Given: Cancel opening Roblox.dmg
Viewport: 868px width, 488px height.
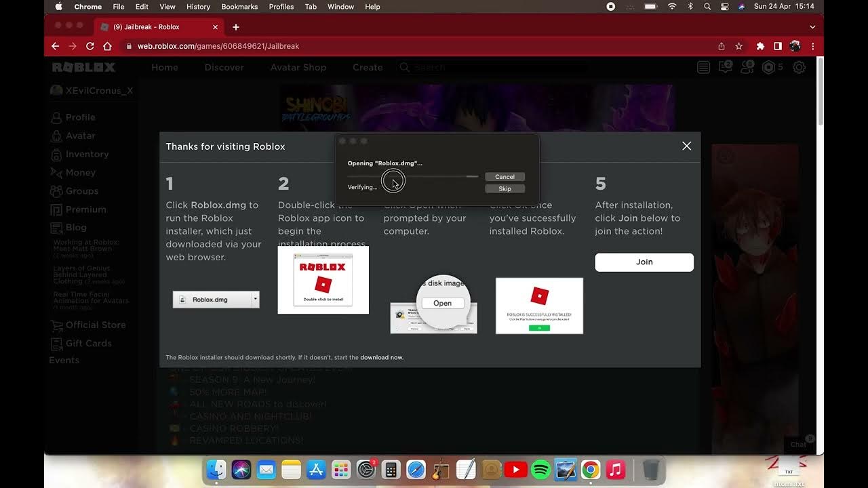Looking at the screenshot, I should tap(505, 177).
